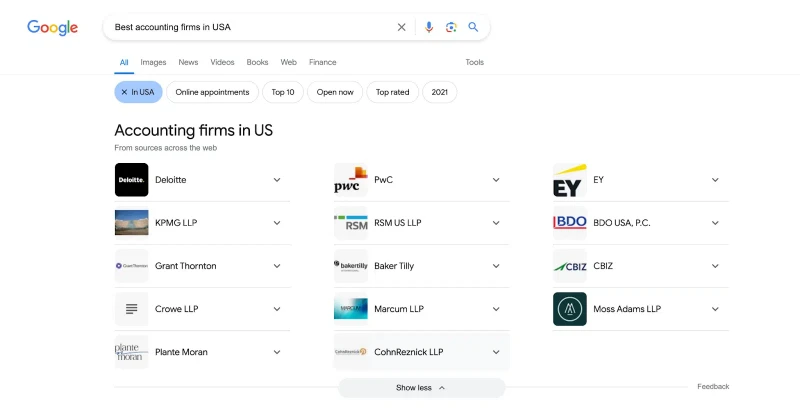Apply the Online appointments filter chip
The image size is (800, 408).
click(212, 92)
